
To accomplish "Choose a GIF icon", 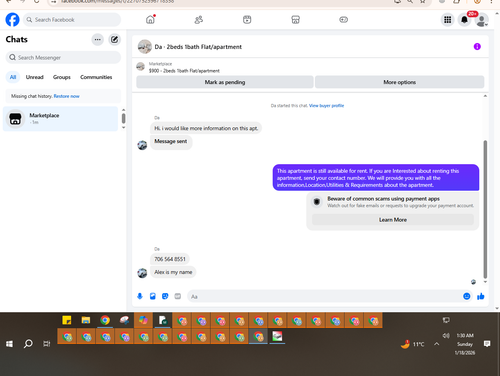I will coord(178,296).
